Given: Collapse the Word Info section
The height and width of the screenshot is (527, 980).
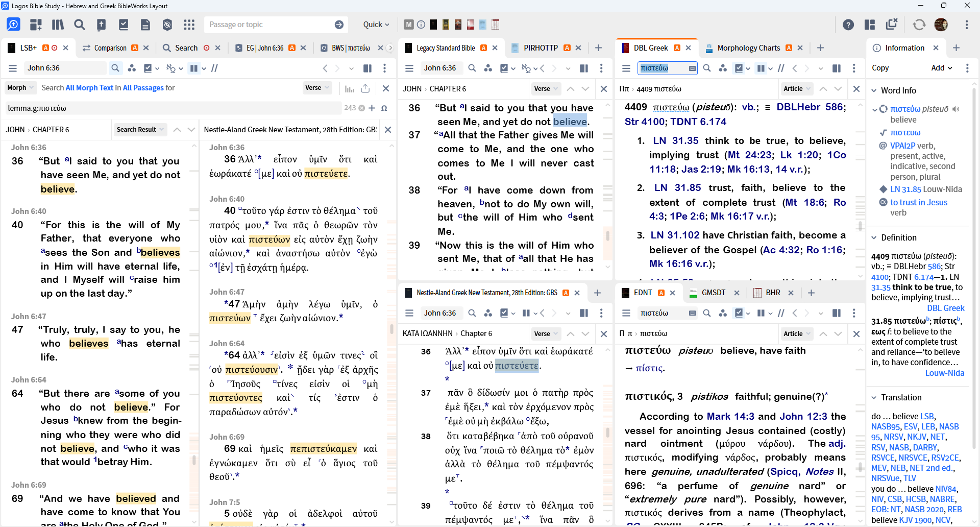Looking at the screenshot, I should [874, 90].
